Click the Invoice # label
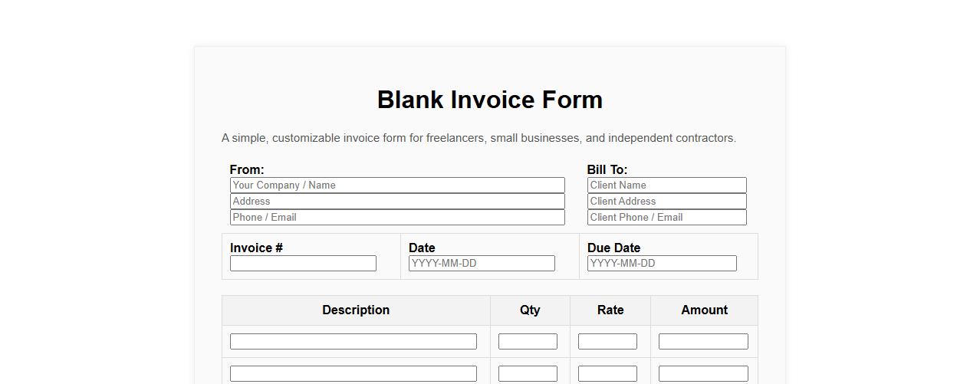 coord(257,248)
